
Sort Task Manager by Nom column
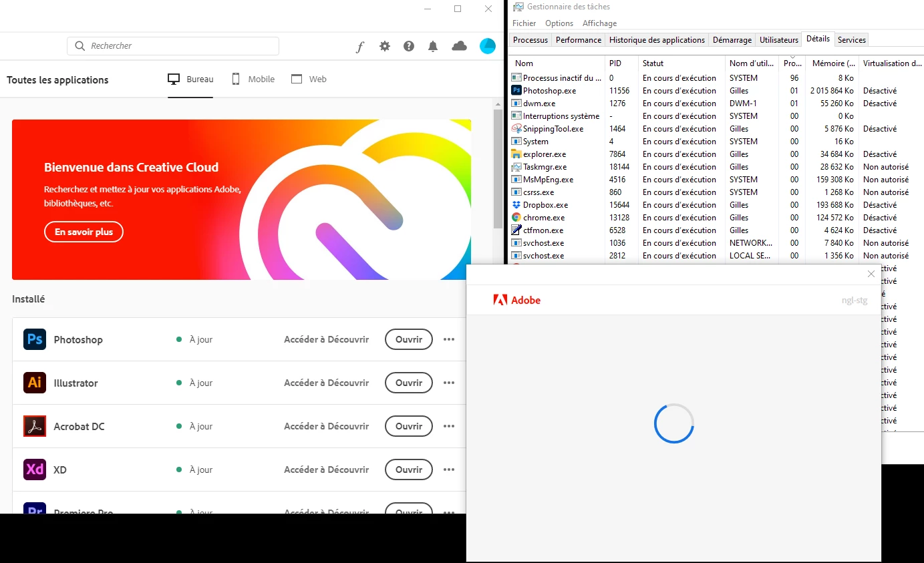click(558, 63)
